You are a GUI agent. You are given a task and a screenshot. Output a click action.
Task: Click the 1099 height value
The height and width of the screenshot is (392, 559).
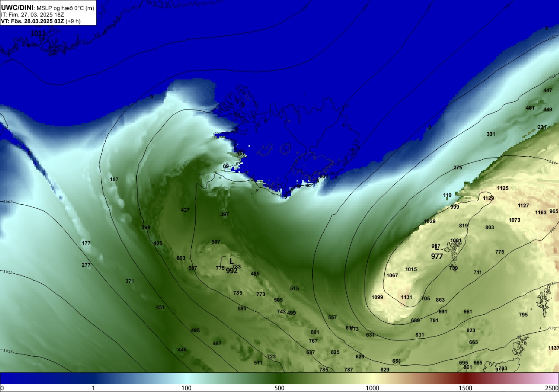(x=377, y=297)
